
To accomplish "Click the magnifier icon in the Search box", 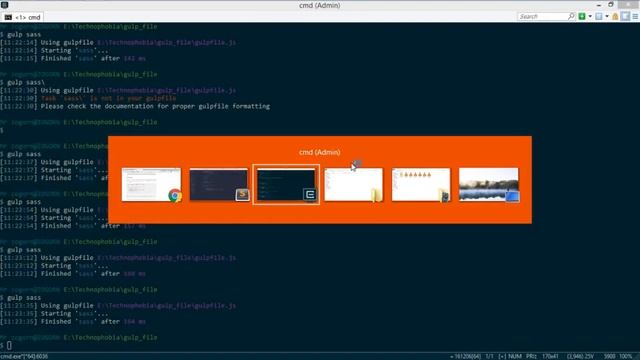I will 571,16.
